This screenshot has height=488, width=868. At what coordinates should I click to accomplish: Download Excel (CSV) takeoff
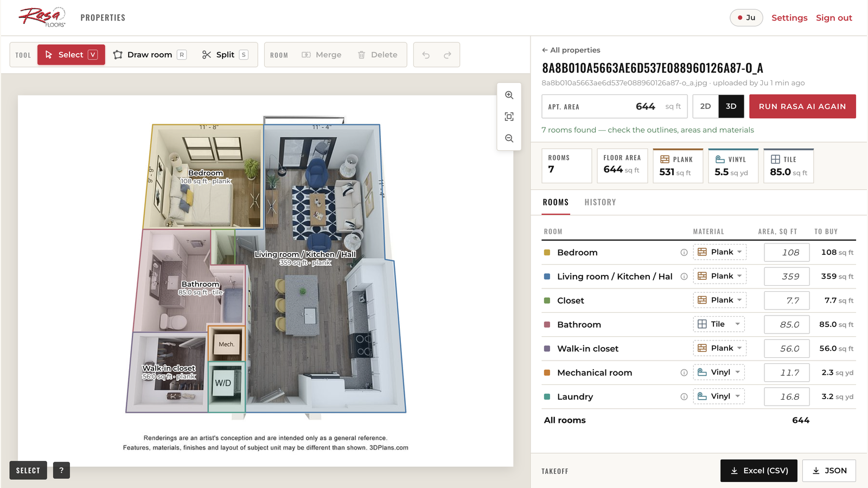click(x=759, y=471)
